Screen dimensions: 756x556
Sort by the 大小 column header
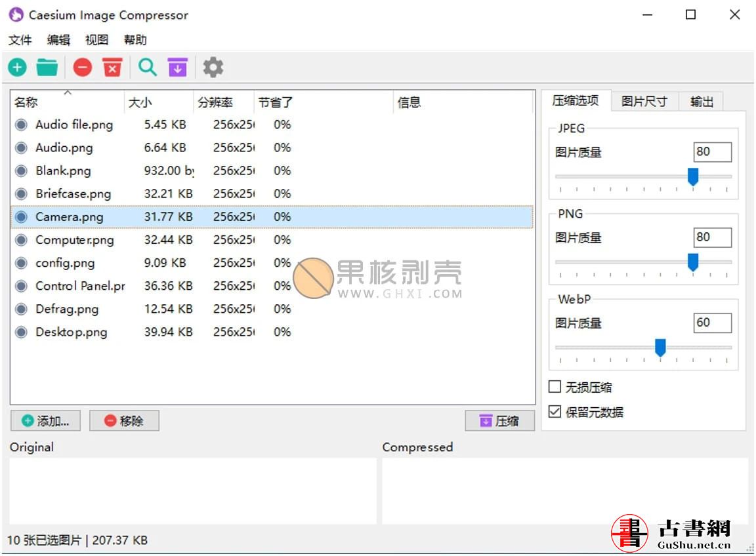pos(139,102)
